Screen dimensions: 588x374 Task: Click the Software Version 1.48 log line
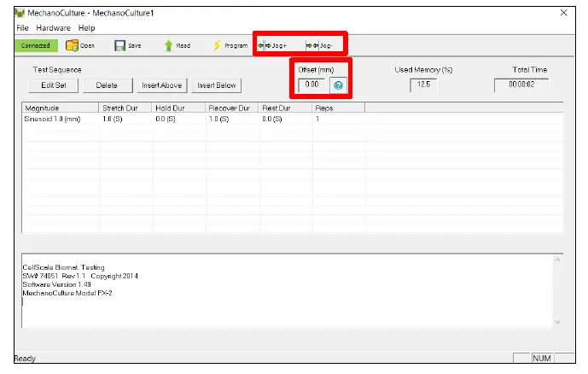point(56,284)
